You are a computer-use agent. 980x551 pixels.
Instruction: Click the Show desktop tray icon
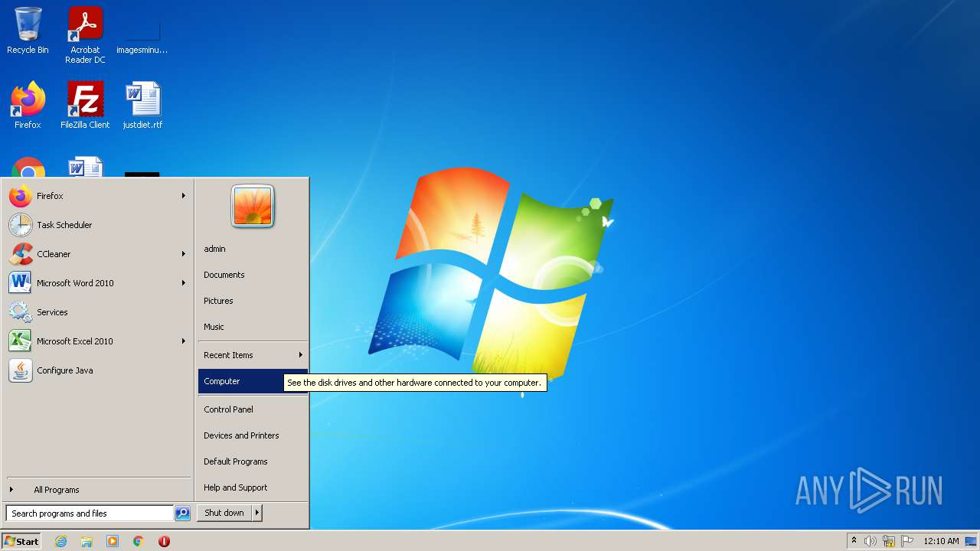click(972, 541)
